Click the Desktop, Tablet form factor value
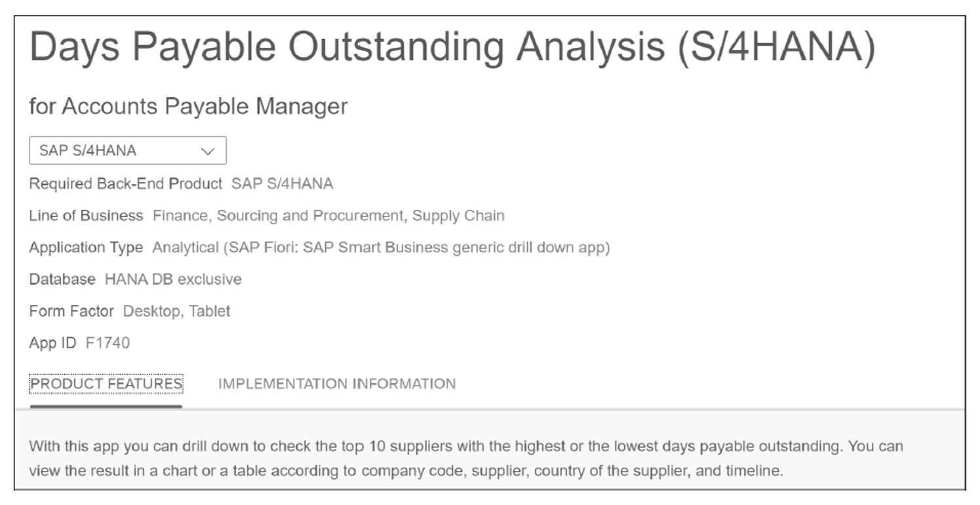The width and height of the screenshot is (980, 505). (x=177, y=311)
